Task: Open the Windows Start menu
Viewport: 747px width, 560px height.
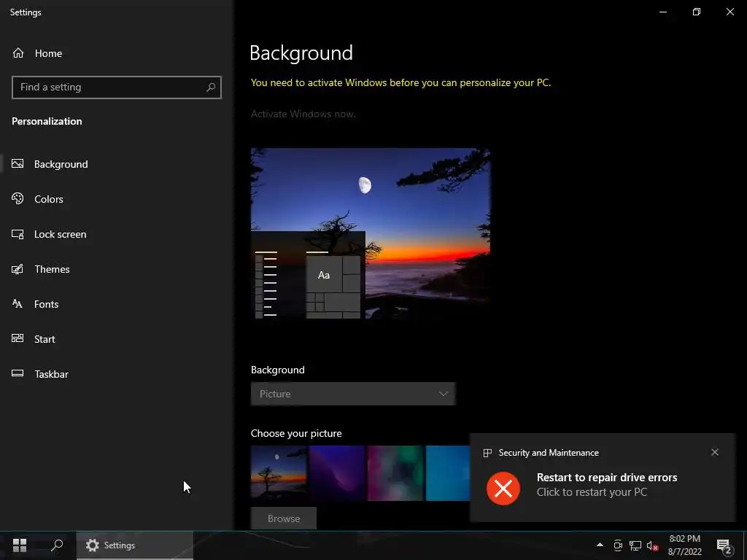Action: click(x=20, y=545)
